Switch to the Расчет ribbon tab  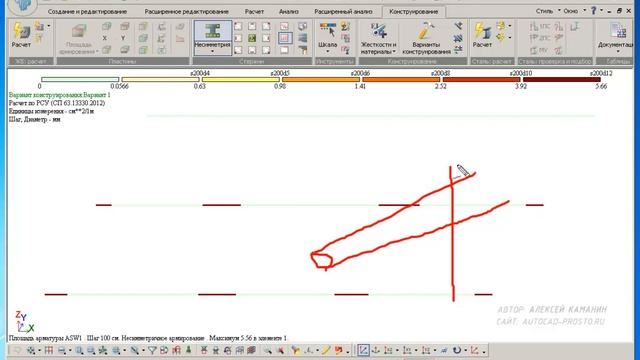pos(254,11)
